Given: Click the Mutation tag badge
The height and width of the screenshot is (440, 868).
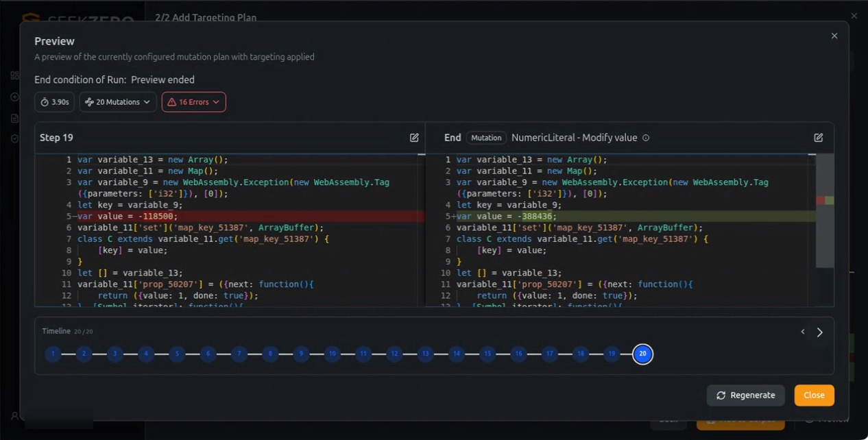Looking at the screenshot, I should tap(486, 138).
